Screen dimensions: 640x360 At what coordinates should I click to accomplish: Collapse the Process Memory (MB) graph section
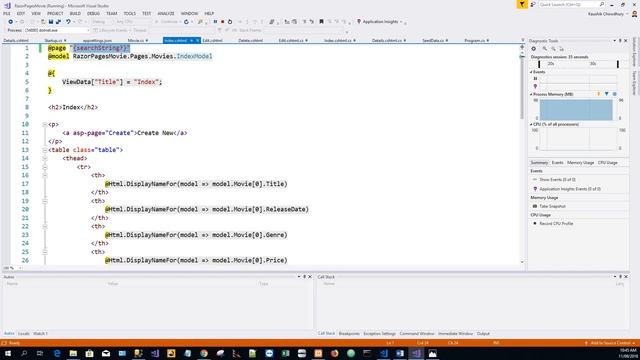(x=531, y=94)
